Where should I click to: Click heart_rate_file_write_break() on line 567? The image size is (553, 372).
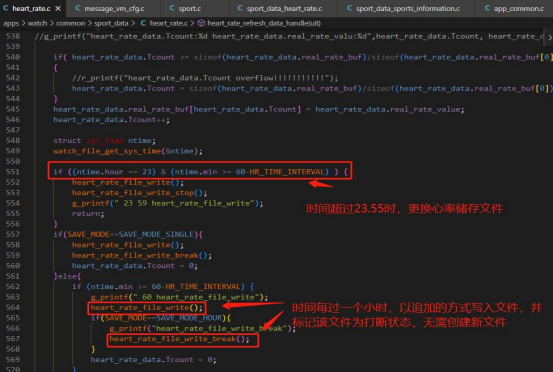tap(179, 339)
